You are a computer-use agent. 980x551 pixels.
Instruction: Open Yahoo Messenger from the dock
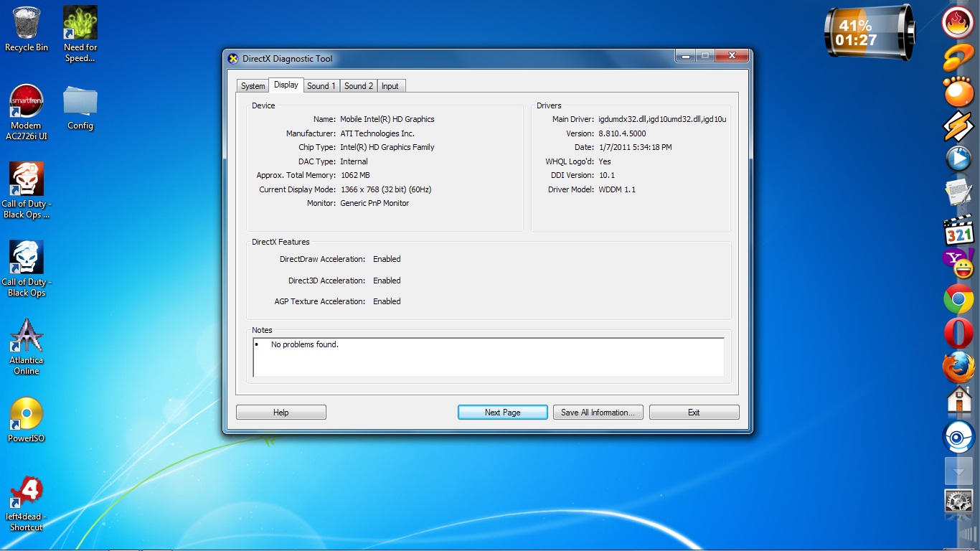(958, 264)
